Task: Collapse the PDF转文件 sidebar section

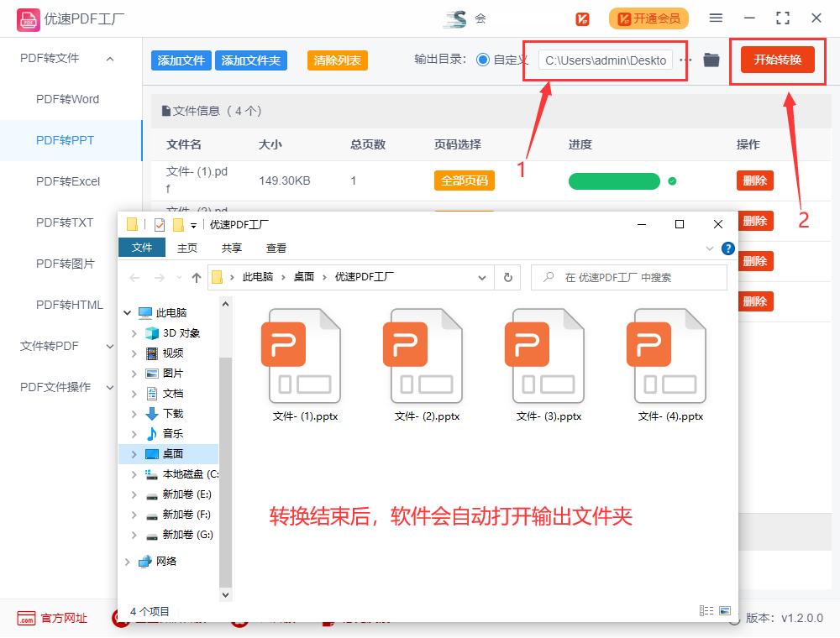Action: coord(108,60)
